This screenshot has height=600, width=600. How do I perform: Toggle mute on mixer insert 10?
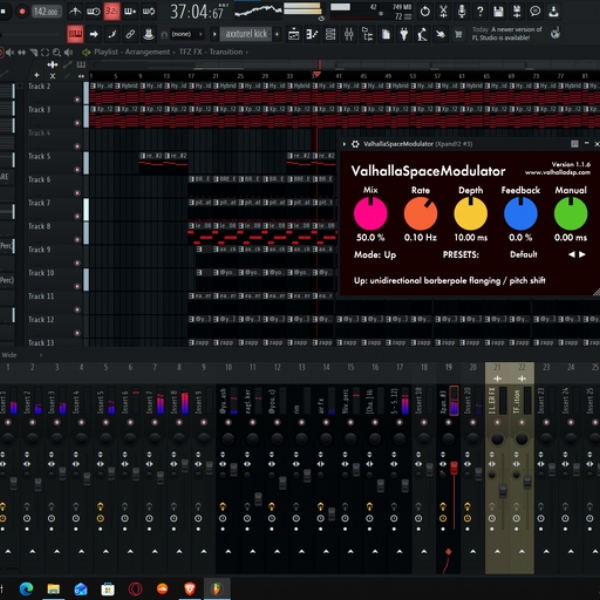pyautogui.click(x=228, y=422)
